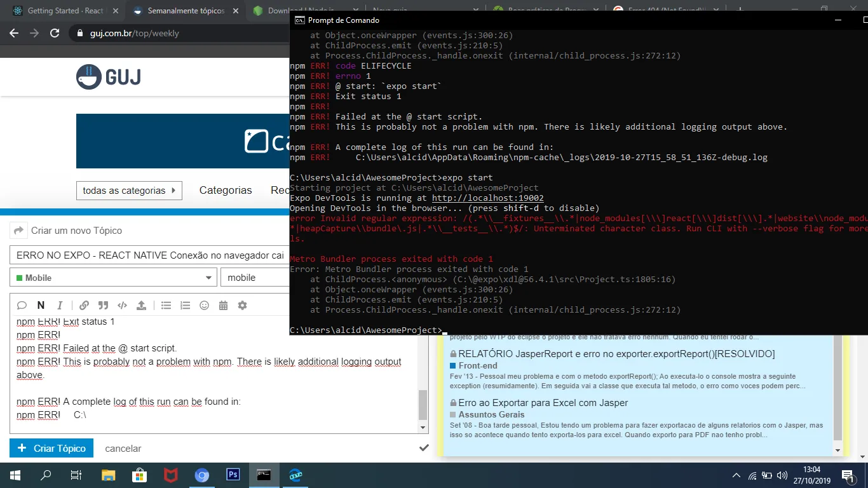Screen dimensions: 868x488
Task: Expand the Mobile category dropdown
Action: (113, 278)
